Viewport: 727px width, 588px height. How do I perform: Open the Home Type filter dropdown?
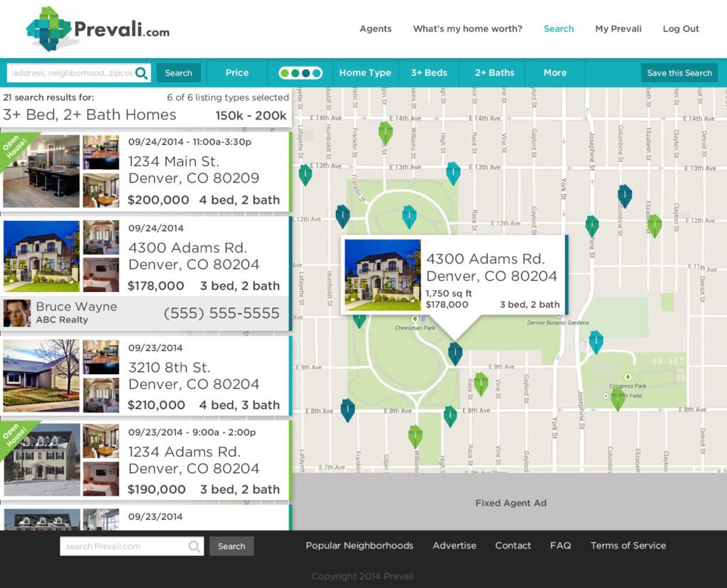365,73
